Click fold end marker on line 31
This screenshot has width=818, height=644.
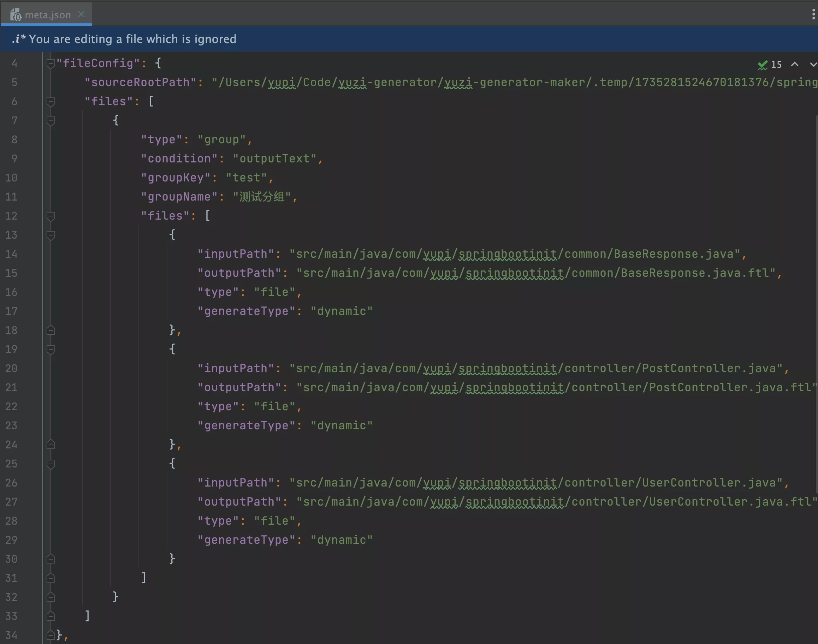click(51, 578)
